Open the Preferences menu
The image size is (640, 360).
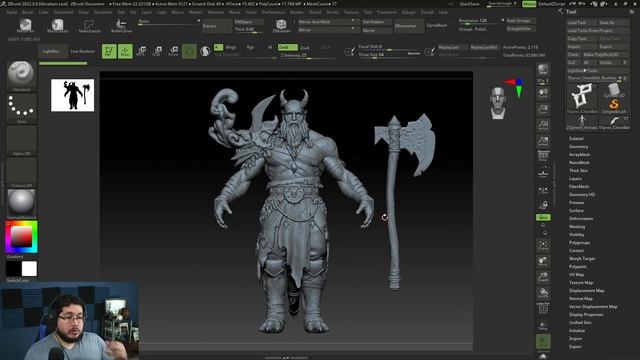tap(273, 12)
